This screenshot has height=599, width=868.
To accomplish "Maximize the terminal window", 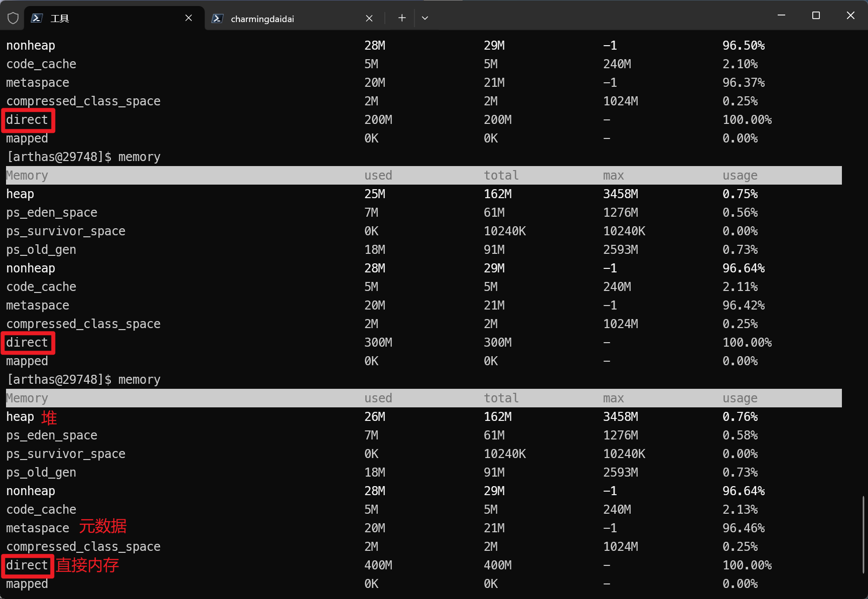I will 816,16.
